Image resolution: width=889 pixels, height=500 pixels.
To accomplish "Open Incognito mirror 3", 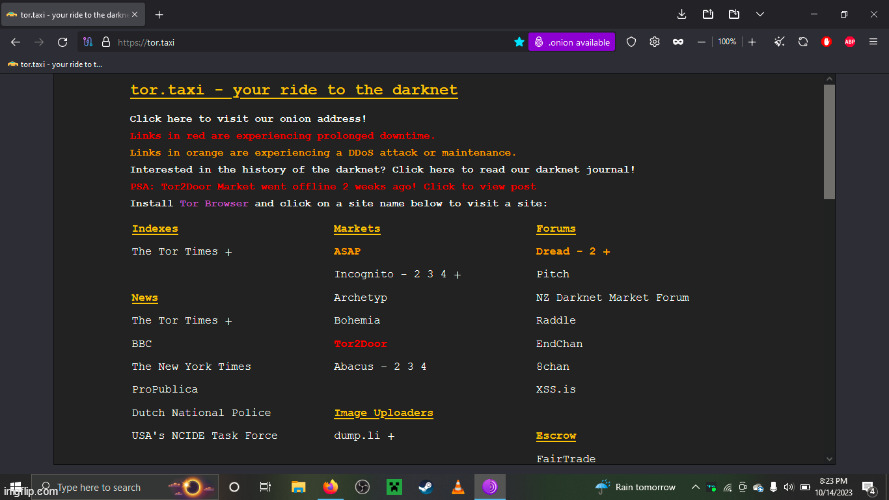I will click(x=430, y=274).
